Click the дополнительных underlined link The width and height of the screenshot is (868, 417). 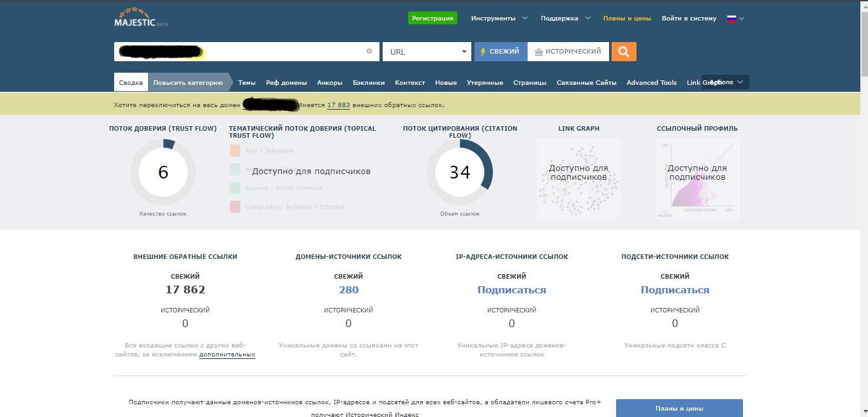tap(227, 355)
